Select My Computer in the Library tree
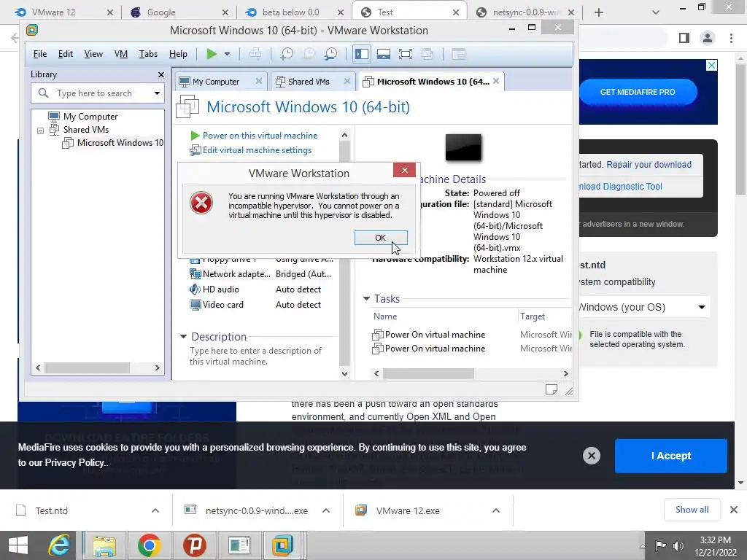The height and width of the screenshot is (560, 747). (x=90, y=116)
